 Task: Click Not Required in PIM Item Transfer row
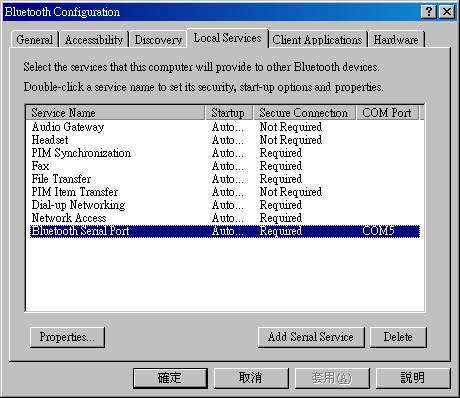point(291,192)
